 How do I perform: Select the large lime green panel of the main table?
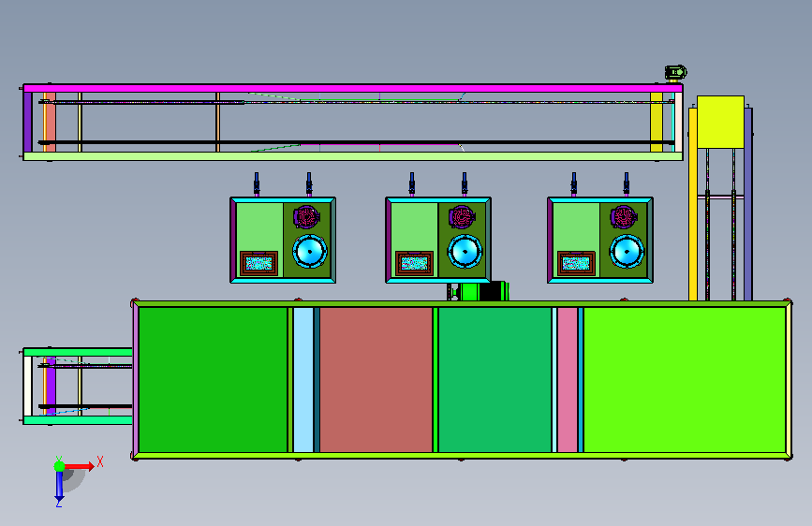click(x=685, y=379)
